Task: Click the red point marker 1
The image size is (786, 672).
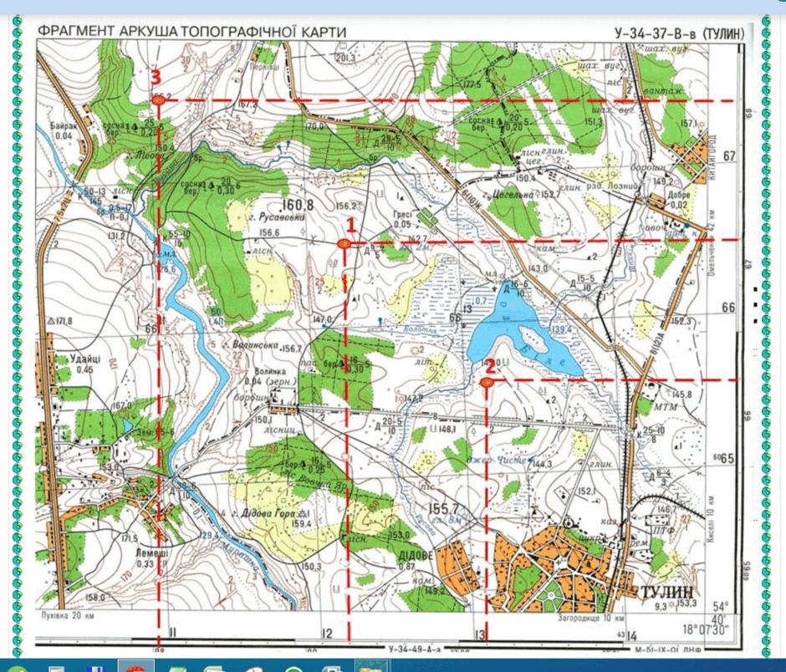Action: [344, 243]
